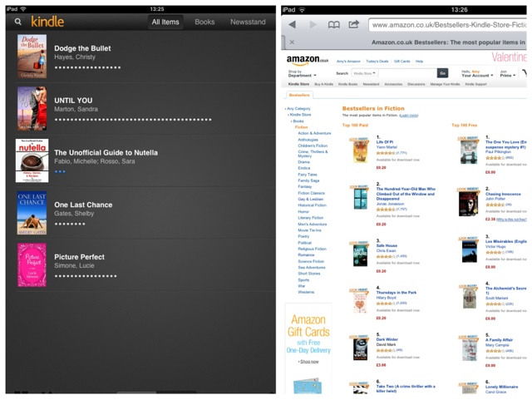Screen dimensions: 532x400
Task: Expand the Shop by Department dropdown
Action: pos(302,73)
